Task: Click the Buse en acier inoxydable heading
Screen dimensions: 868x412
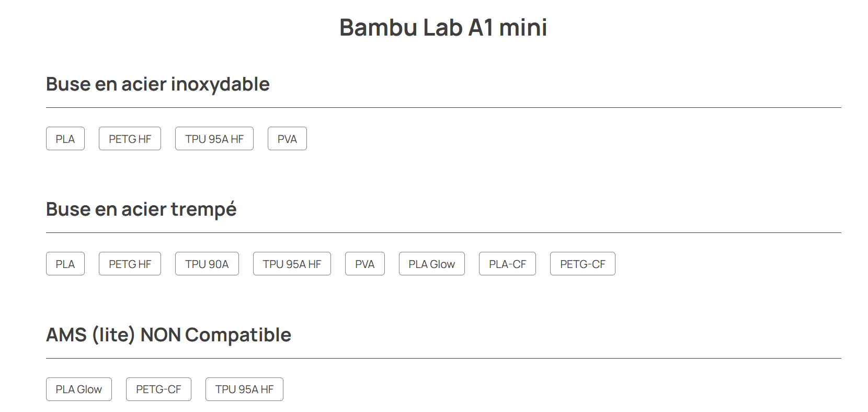Action: [158, 84]
